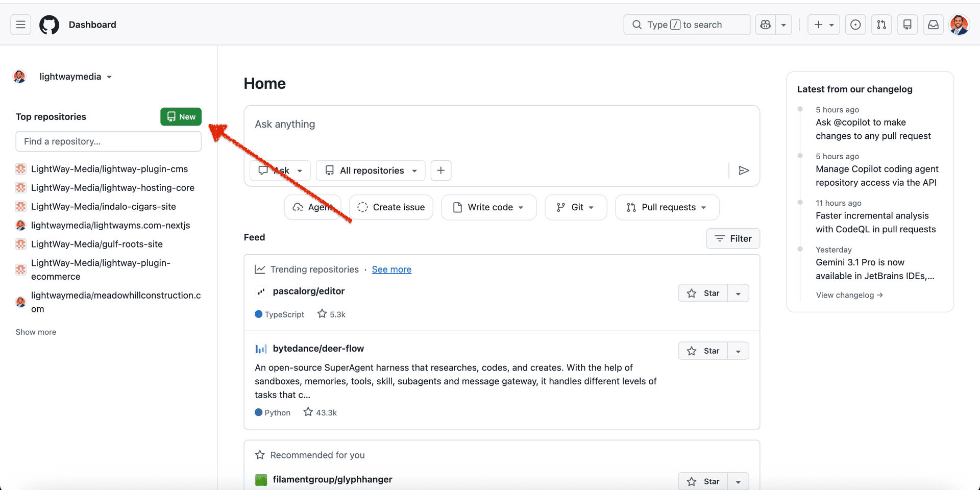Open star options dropdown for bytedance/deer-flow
Screen dimensions: 980x490
point(739,351)
